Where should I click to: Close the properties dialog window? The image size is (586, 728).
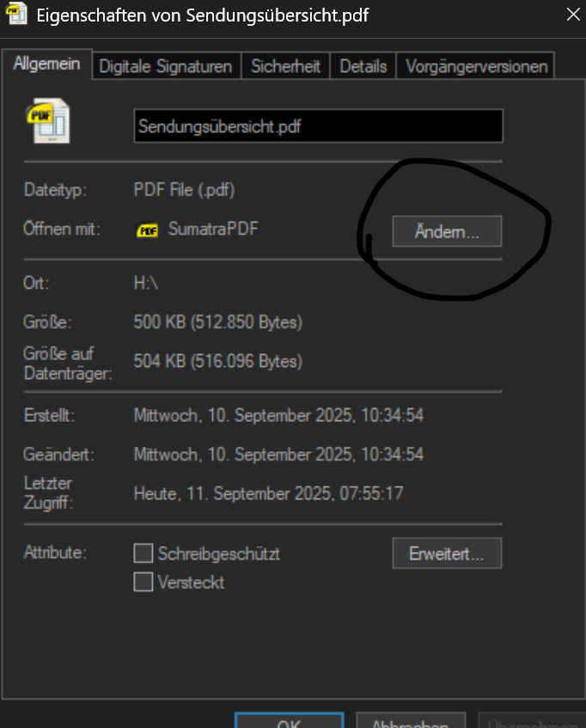point(573,15)
